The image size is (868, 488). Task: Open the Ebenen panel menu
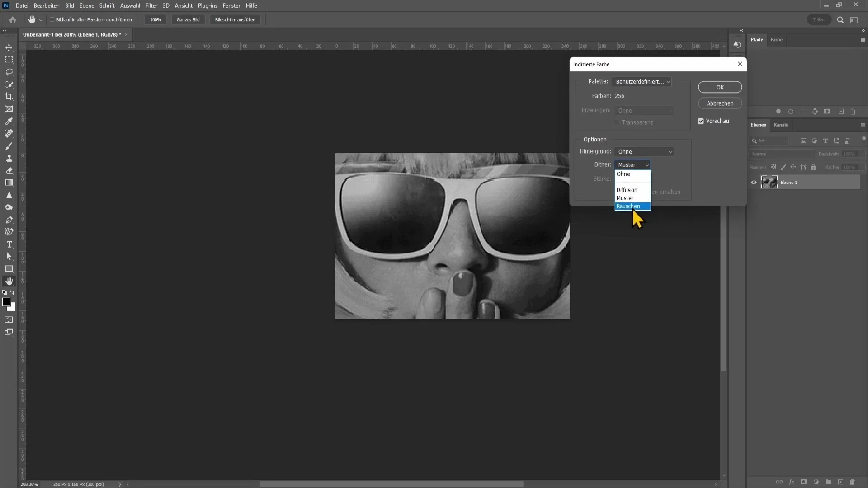click(x=863, y=125)
